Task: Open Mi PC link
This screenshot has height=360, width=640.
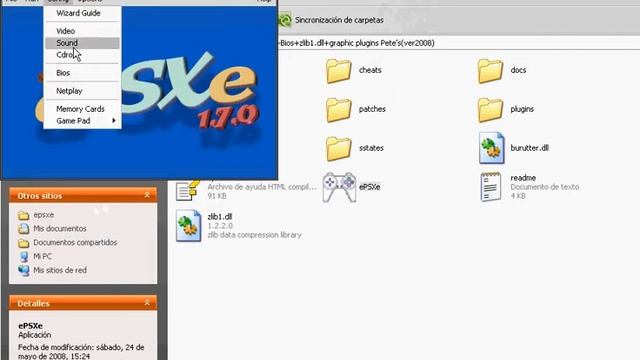Action: (42, 256)
